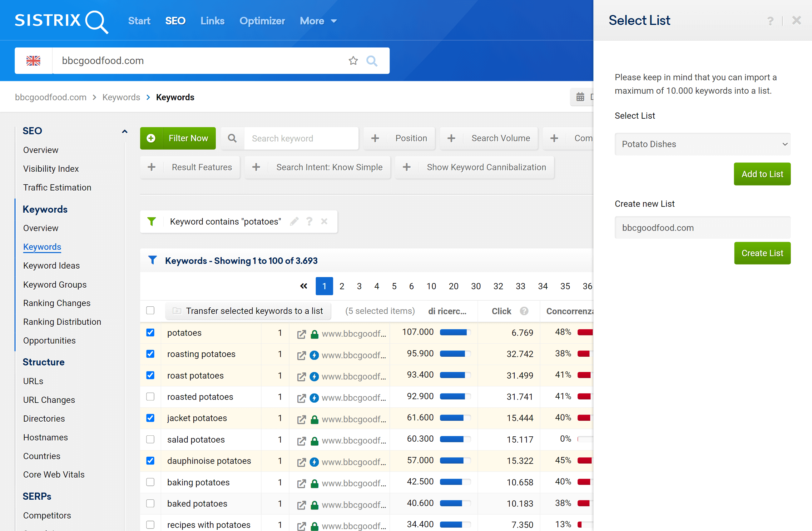Toggle the select-all keywords checkbox
The image size is (812, 531).
click(x=150, y=310)
